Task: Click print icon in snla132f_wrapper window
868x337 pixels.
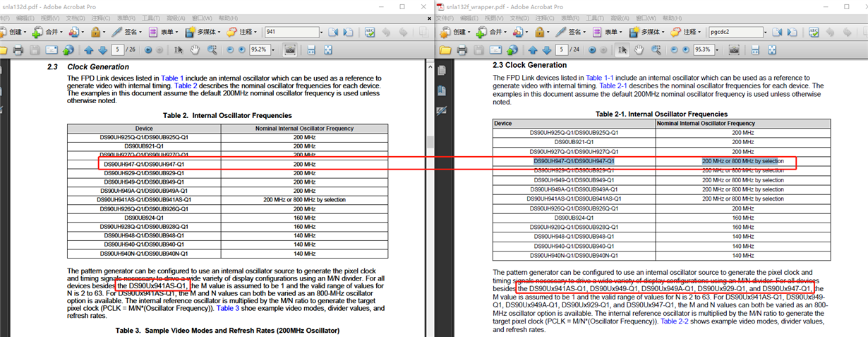Action: pyautogui.click(x=462, y=50)
